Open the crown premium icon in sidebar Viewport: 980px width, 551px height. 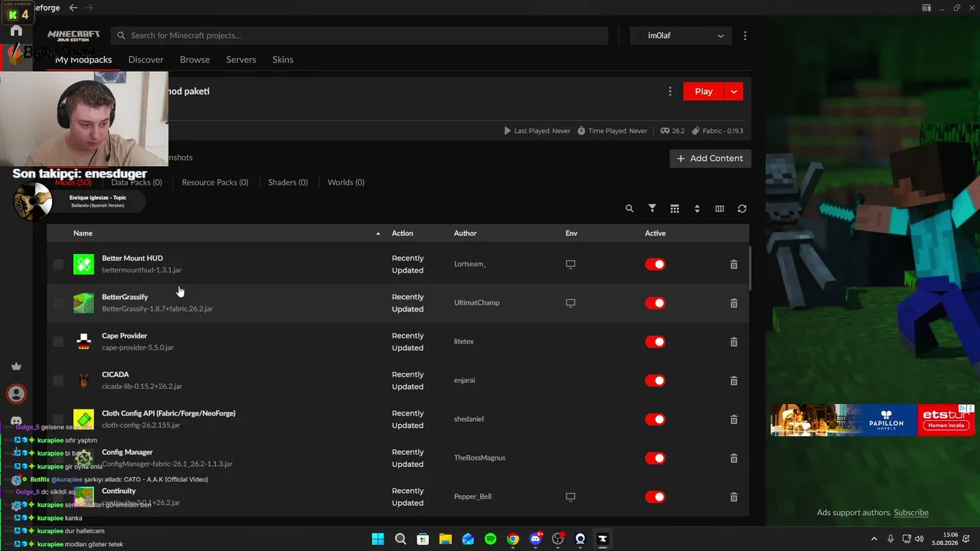pos(16,367)
